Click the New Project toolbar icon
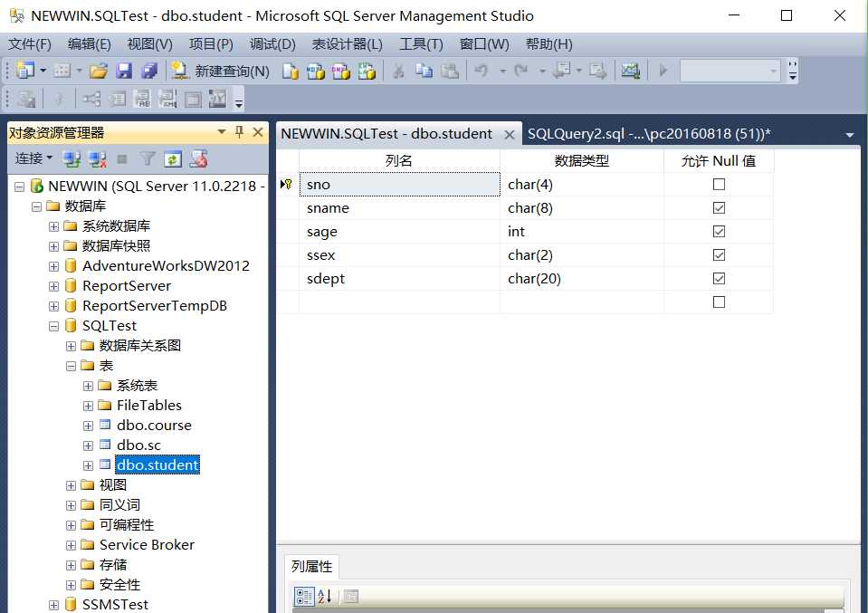 click(x=25, y=71)
